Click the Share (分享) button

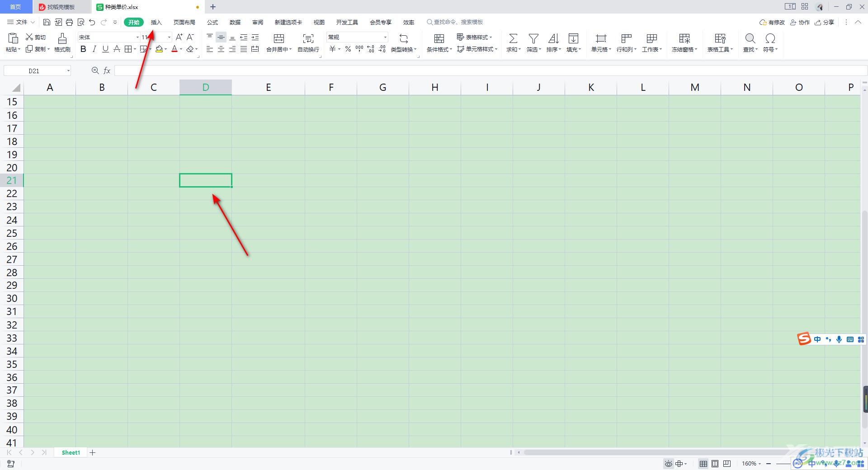824,22
